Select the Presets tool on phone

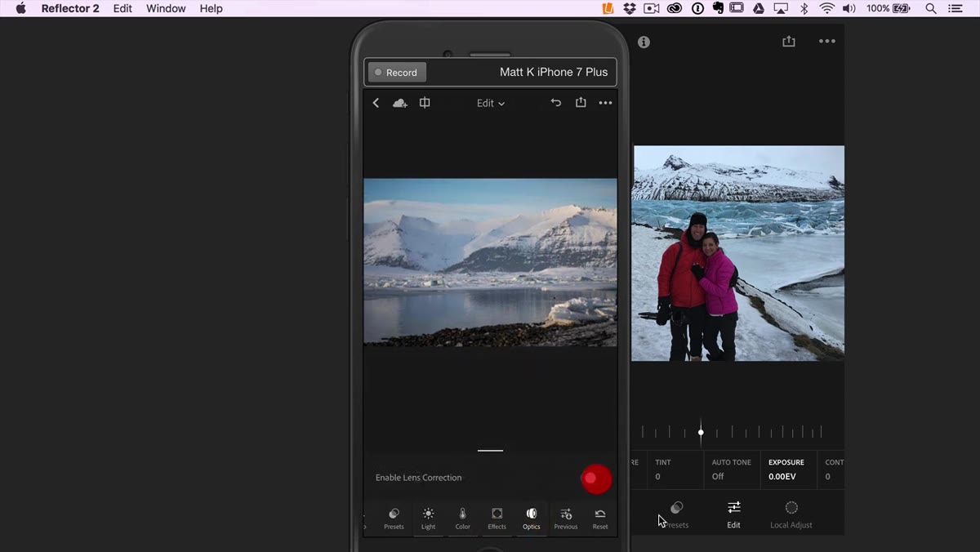(394, 519)
